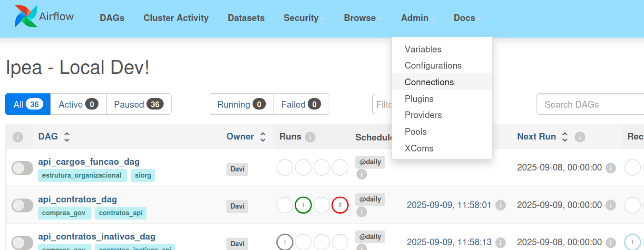Viewport: 644px width, 250px height.
Task: Click info icon under api_cargos_funcao_dag @daily schedule
Action: (x=361, y=174)
